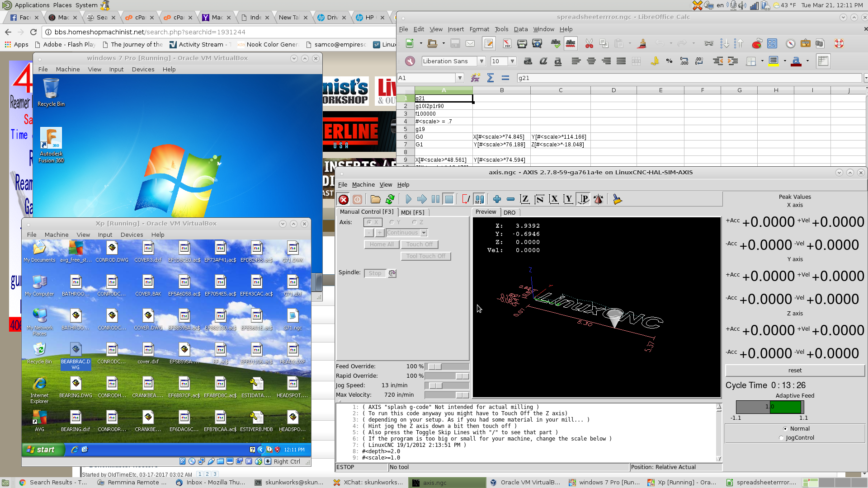Open font name dropdown Liberation Sans
This screenshot has width=868, height=488.
[481, 61]
